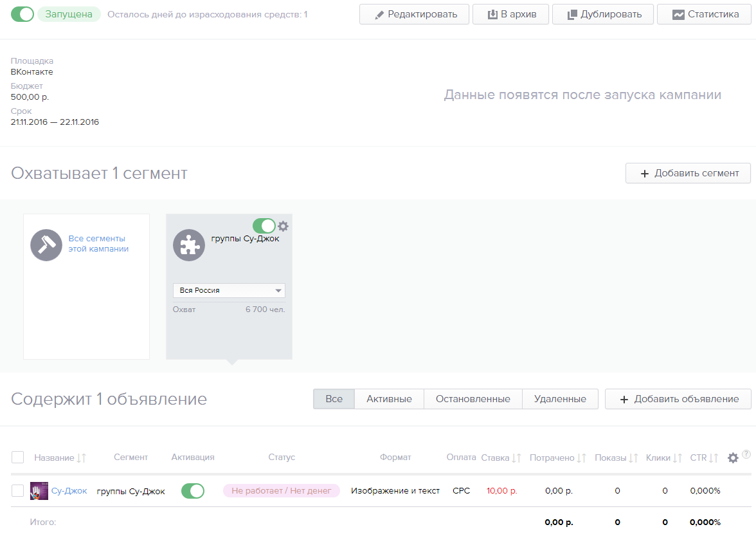The height and width of the screenshot is (536, 756).
Task: Click the Запущена status badge
Action: click(x=68, y=14)
